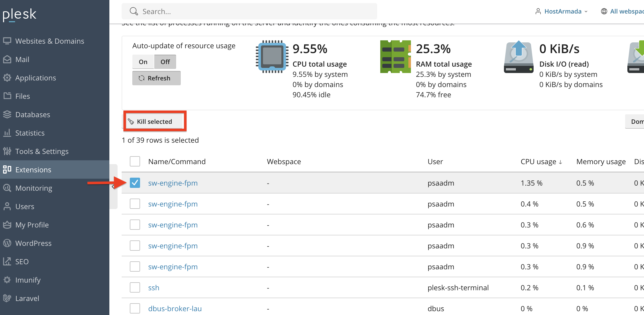Click the HostArmada user icon

(x=538, y=11)
